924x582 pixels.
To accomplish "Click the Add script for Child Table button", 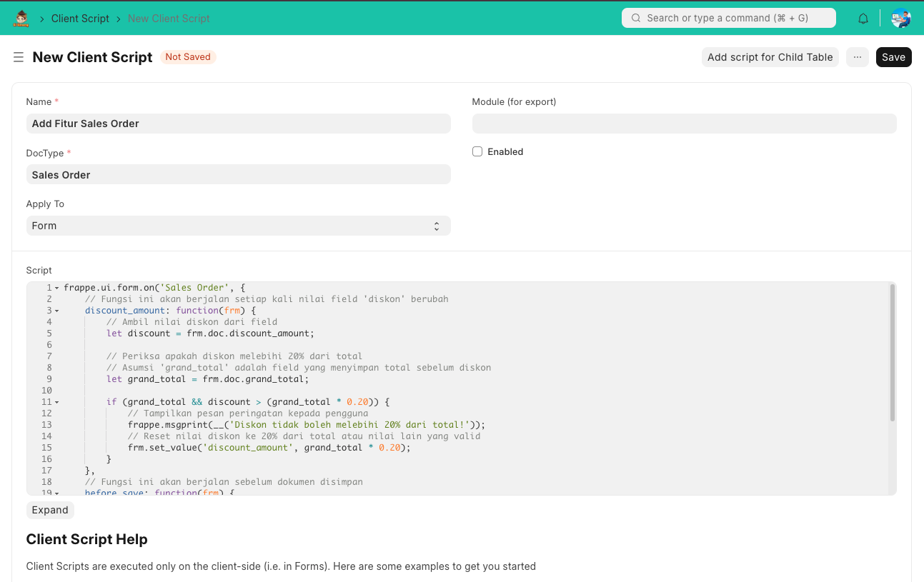I will pos(770,57).
